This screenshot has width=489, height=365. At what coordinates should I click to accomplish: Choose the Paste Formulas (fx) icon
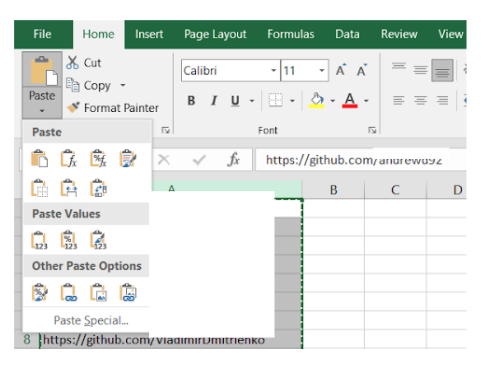tap(69, 158)
